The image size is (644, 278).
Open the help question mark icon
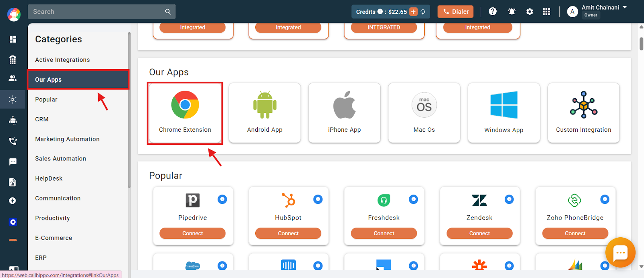492,11
